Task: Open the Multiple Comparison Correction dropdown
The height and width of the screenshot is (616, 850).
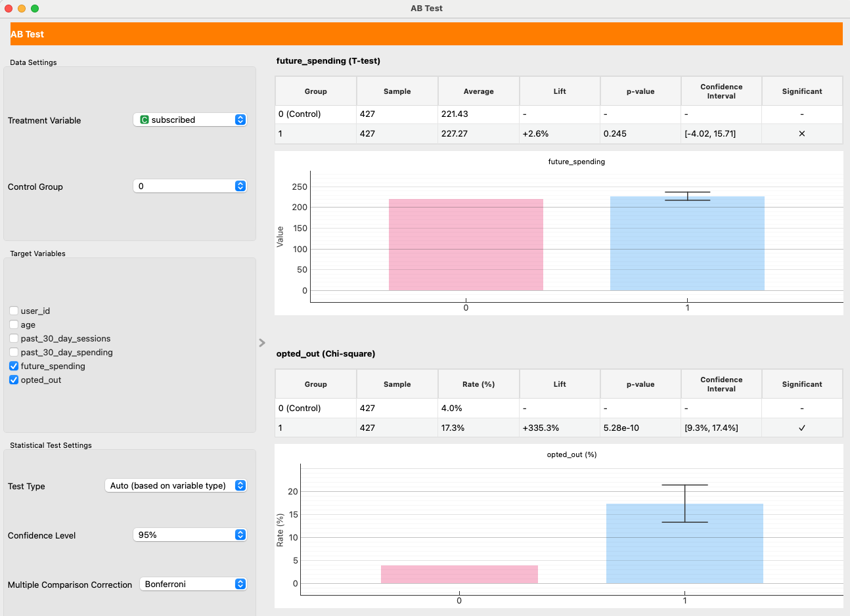Action: coord(193,584)
